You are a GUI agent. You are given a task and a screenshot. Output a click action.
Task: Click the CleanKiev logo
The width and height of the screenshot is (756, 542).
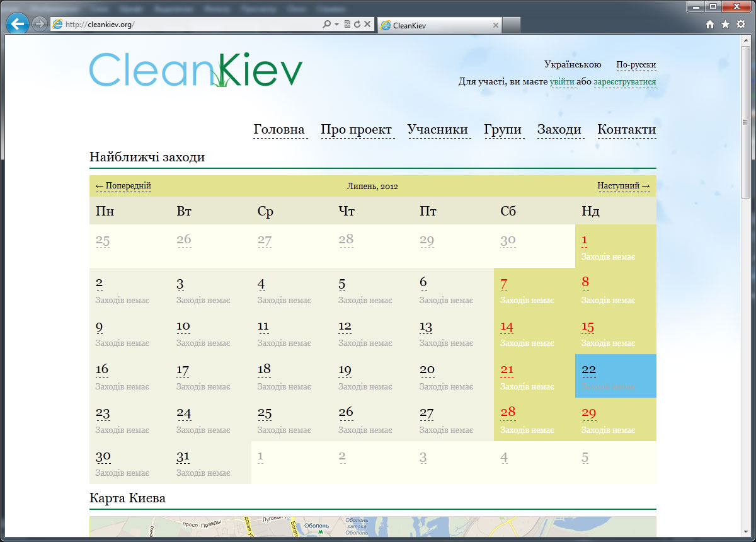pyautogui.click(x=196, y=69)
